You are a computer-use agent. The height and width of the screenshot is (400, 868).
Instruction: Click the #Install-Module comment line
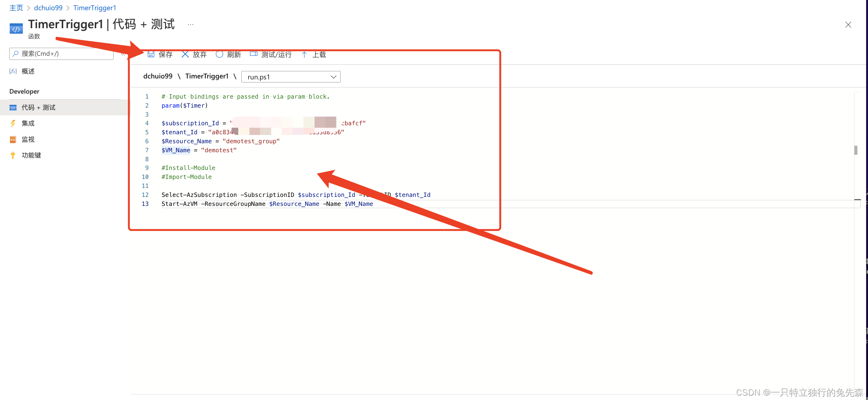[x=188, y=168]
